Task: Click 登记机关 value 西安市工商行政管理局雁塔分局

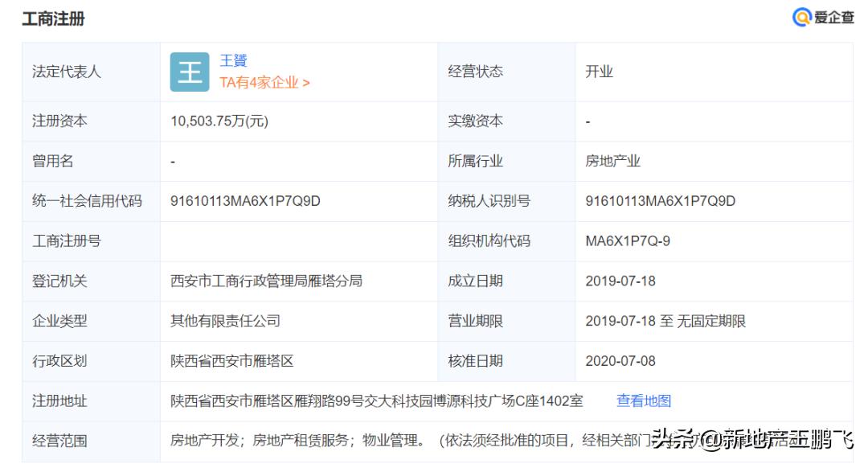Action: coord(266,281)
